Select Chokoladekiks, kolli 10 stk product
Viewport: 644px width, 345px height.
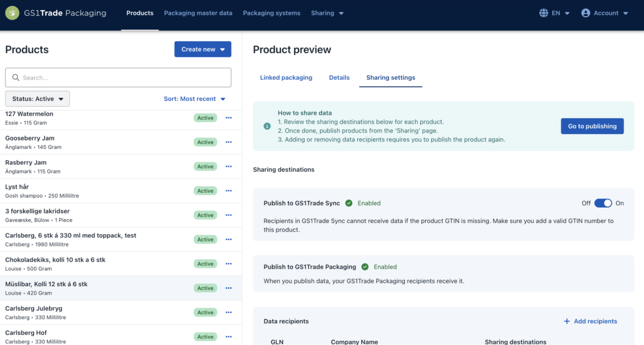pyautogui.click(x=56, y=260)
